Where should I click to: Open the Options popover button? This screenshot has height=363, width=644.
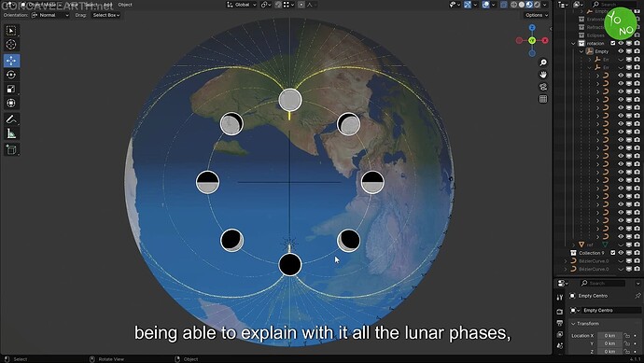[537, 15]
